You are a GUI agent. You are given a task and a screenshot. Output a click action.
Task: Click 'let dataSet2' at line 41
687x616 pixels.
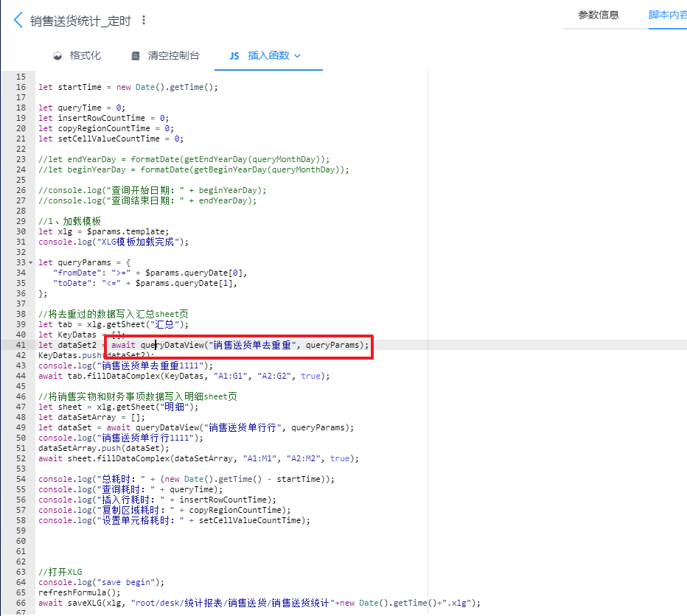67,345
